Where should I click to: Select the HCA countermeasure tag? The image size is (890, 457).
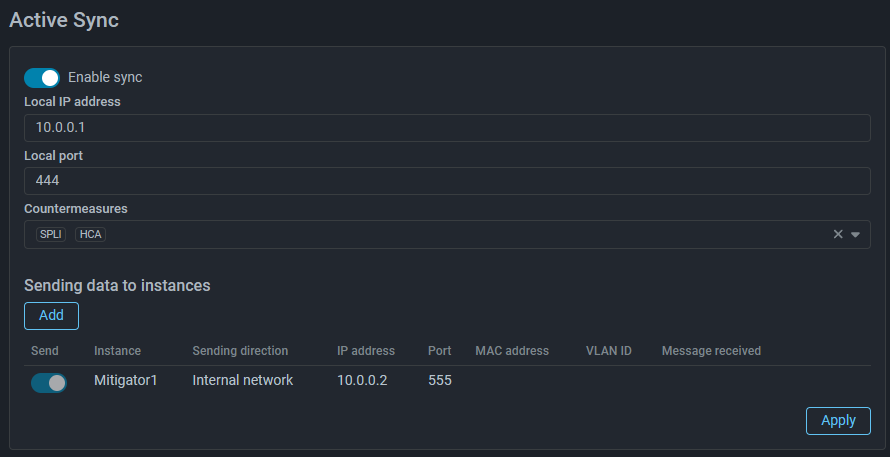click(90, 234)
